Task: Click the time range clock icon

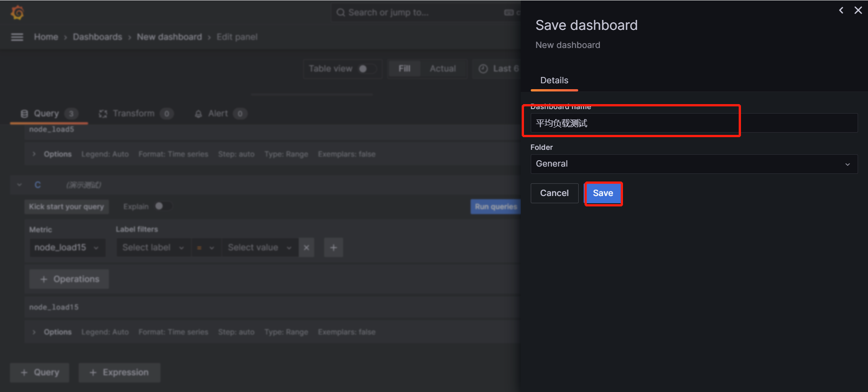Action: (x=483, y=69)
